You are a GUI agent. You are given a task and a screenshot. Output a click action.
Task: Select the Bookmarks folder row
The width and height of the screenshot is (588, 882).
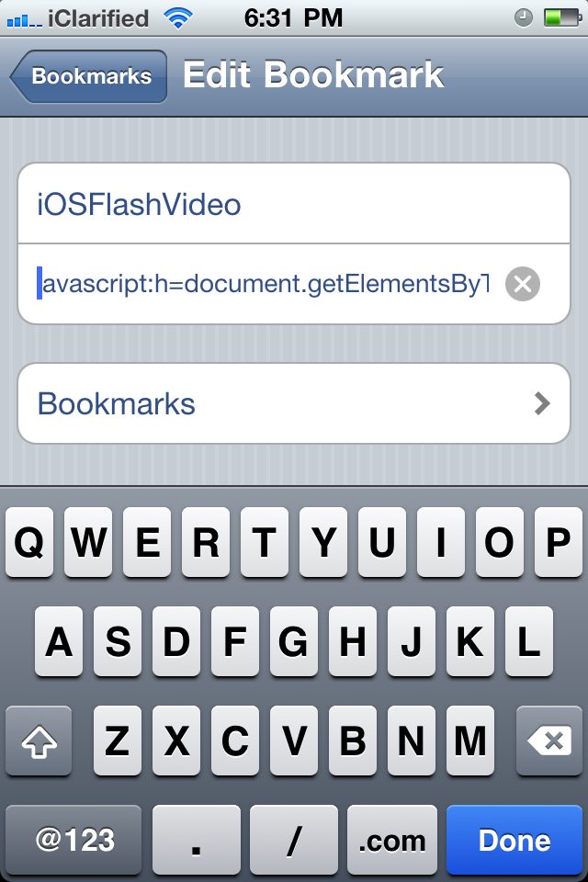[294, 403]
